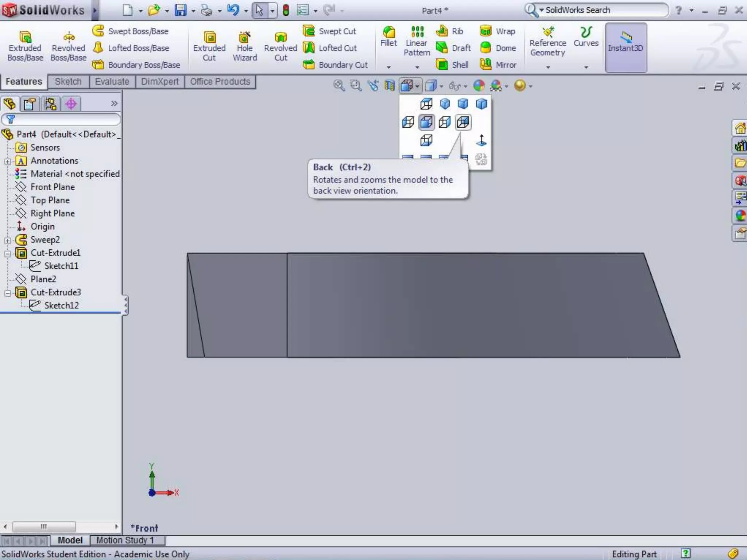Image resolution: width=747 pixels, height=560 pixels.
Task: Open the Display Style dropdown arrow
Action: 441,86
